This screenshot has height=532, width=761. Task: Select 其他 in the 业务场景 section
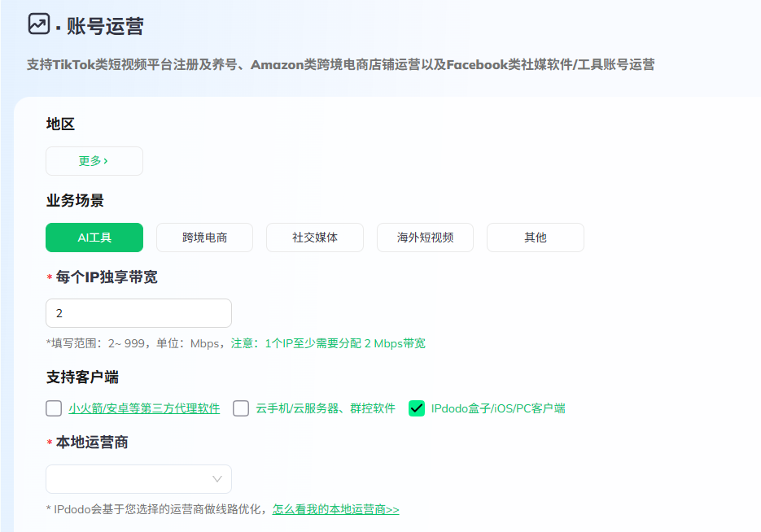[x=535, y=238]
